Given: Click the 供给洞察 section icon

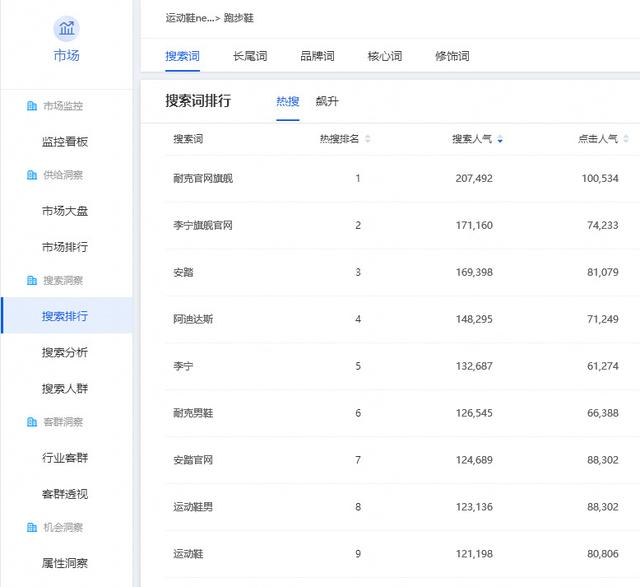Looking at the screenshot, I should pos(32,175).
